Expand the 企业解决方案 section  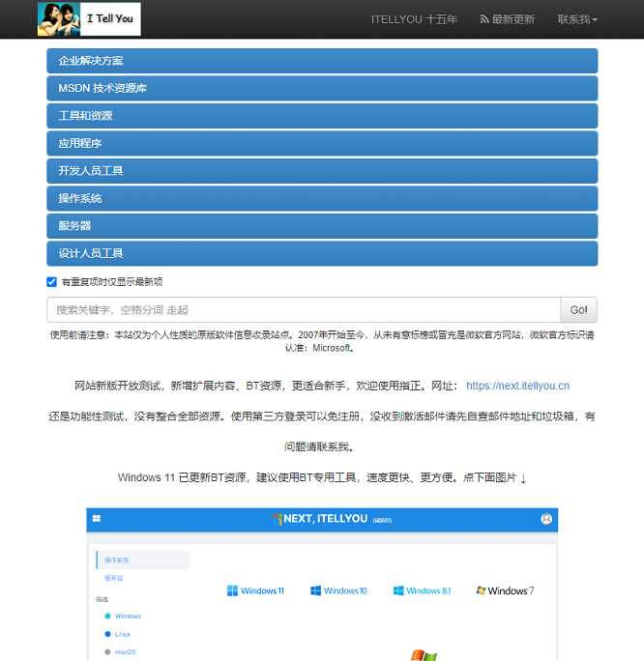(x=322, y=61)
